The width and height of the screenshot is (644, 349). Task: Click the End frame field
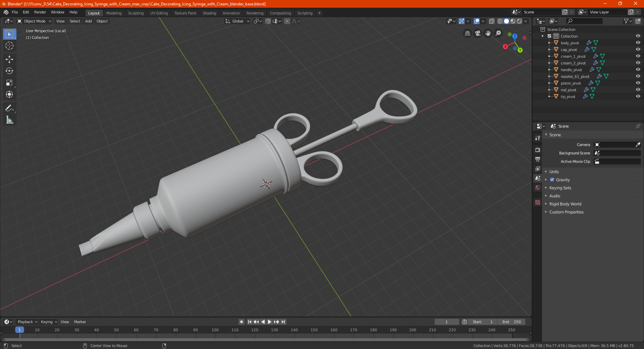(x=511, y=322)
